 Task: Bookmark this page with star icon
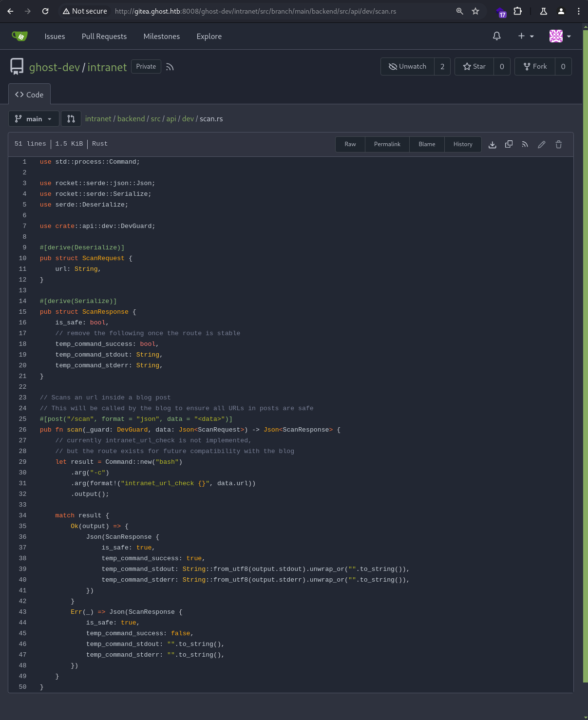coord(475,11)
